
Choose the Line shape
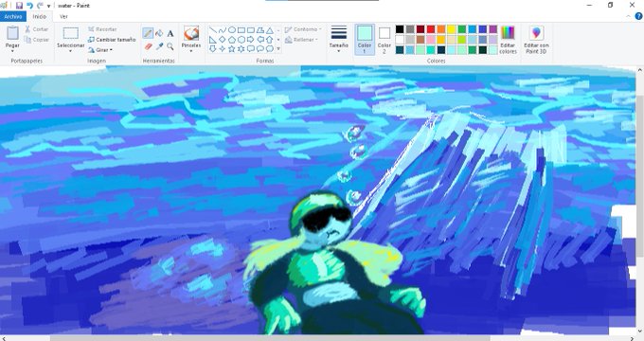click(213, 30)
